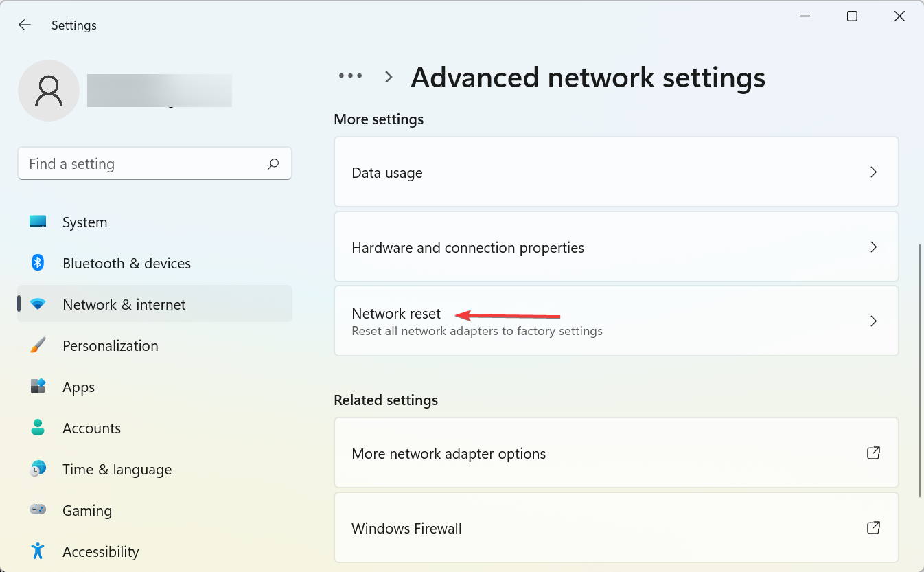Click the Find a setting search box

pyautogui.click(x=144, y=164)
